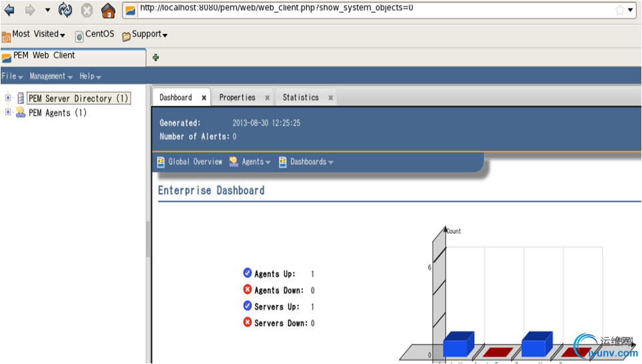Close the Properties tab
This screenshot has height=364, width=642.
point(267,98)
